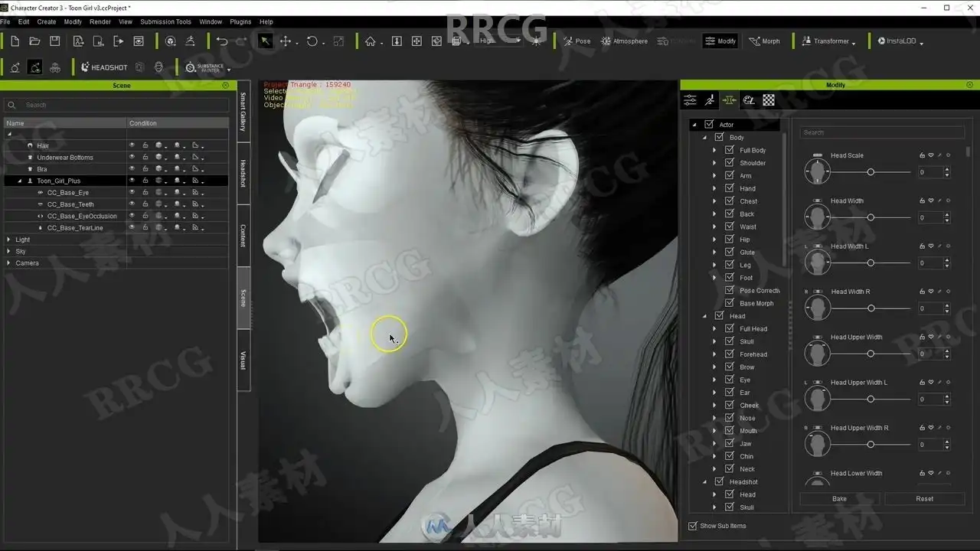Expand the Sky node in Scene tree
Image resolution: width=980 pixels, height=551 pixels.
coord(9,251)
